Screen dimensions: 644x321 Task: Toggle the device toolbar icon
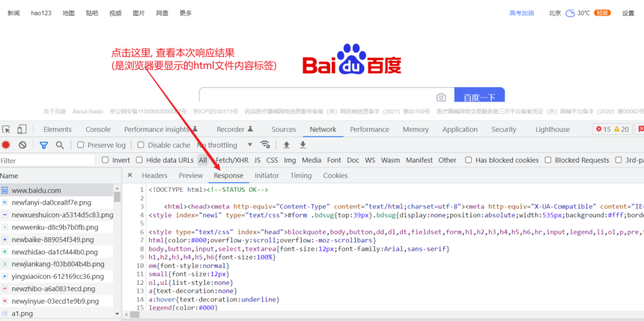pos(22,129)
